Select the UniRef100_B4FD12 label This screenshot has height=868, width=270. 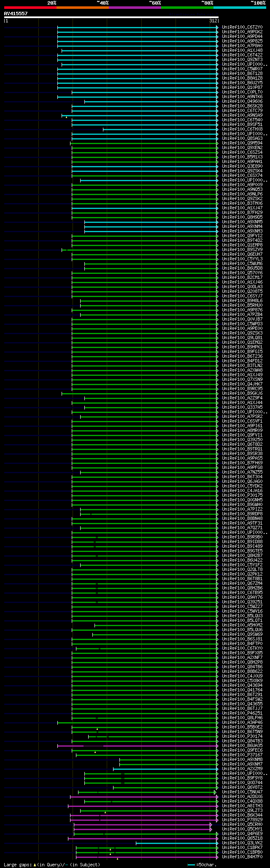click(x=242, y=361)
